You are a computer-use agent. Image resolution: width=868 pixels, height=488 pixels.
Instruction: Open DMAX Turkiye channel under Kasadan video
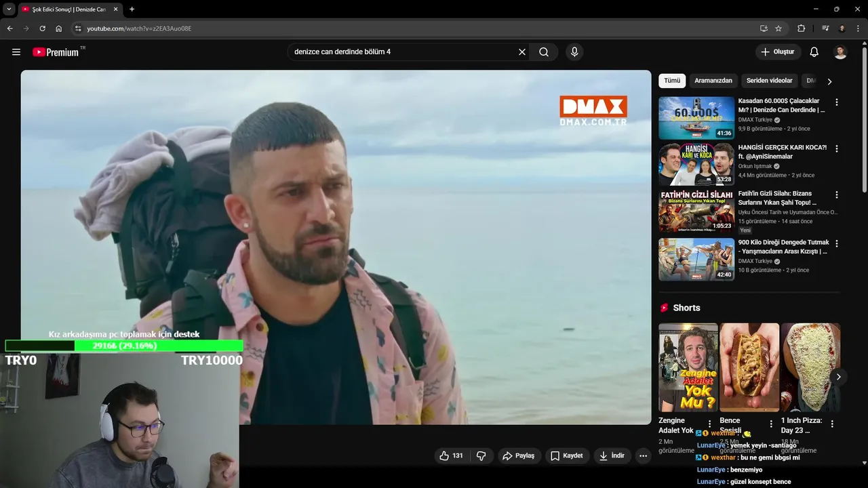click(x=755, y=120)
